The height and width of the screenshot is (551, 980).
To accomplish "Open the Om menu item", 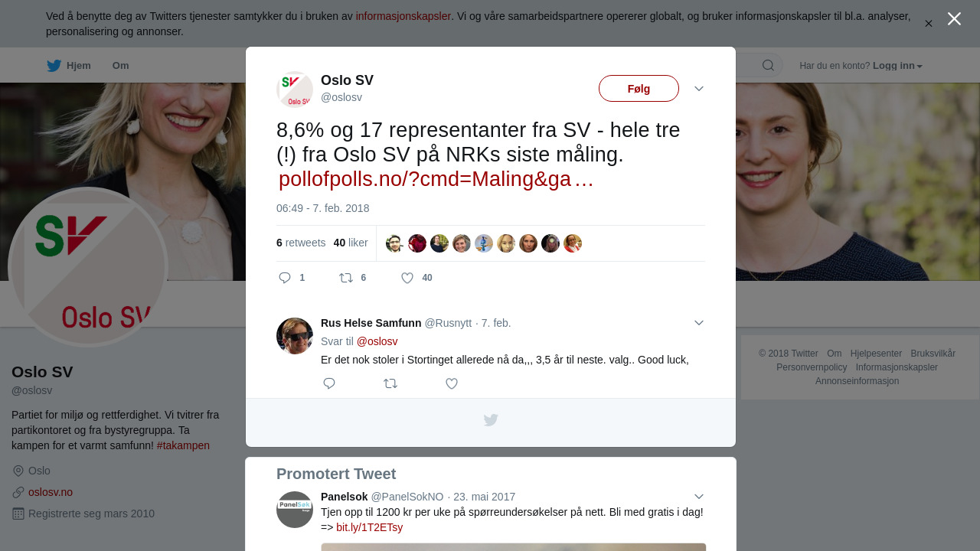I will (120, 65).
